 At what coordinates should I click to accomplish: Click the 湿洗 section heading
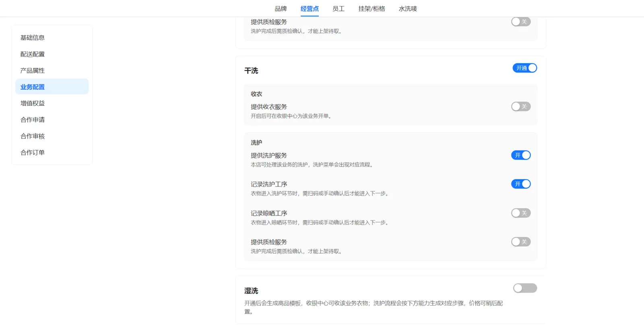[x=251, y=291]
